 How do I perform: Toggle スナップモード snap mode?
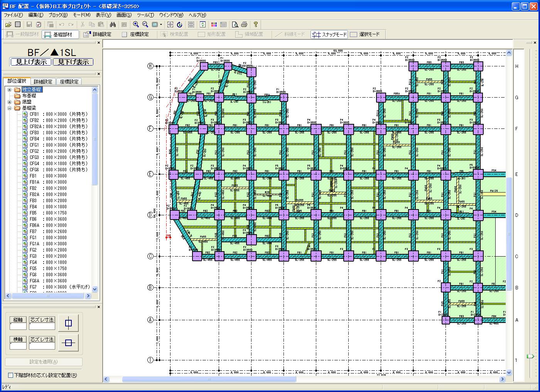click(x=329, y=34)
